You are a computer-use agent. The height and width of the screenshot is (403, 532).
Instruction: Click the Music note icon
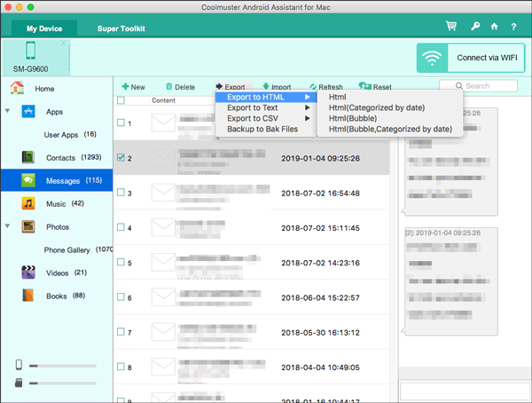(x=28, y=203)
